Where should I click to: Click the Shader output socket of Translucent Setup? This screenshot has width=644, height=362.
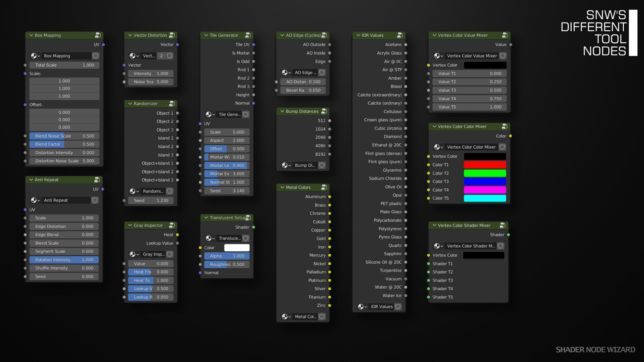point(254,227)
